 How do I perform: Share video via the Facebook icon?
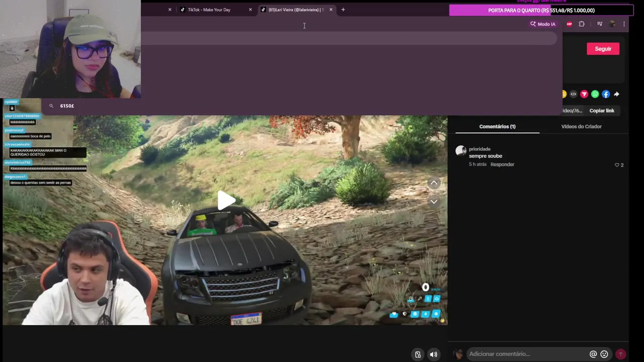tap(606, 94)
